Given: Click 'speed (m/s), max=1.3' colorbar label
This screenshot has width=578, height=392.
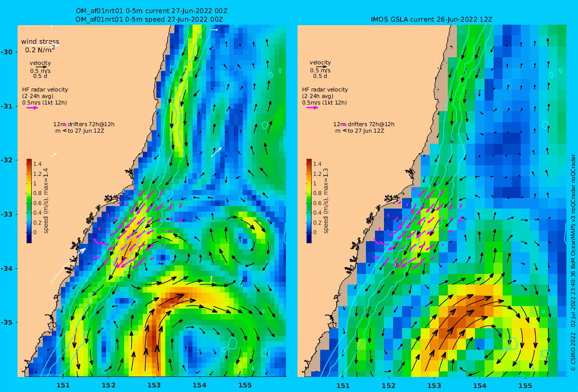Looking at the screenshot, I should coord(326,201).
